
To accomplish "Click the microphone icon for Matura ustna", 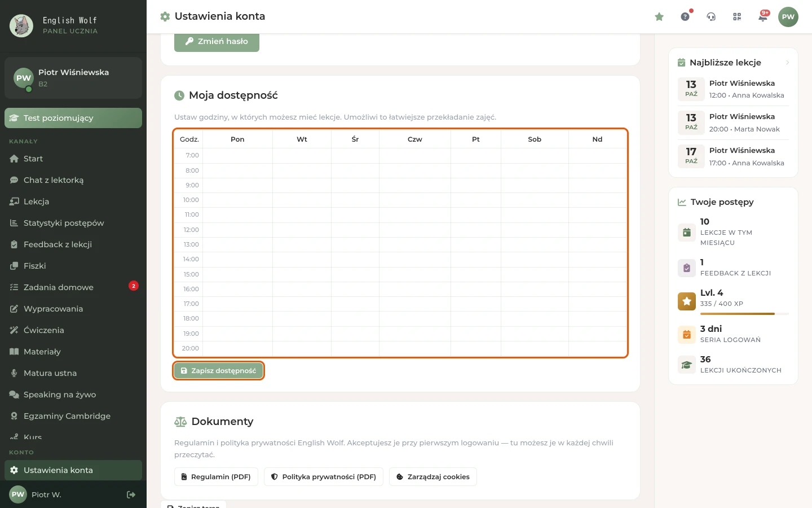I will (x=14, y=374).
